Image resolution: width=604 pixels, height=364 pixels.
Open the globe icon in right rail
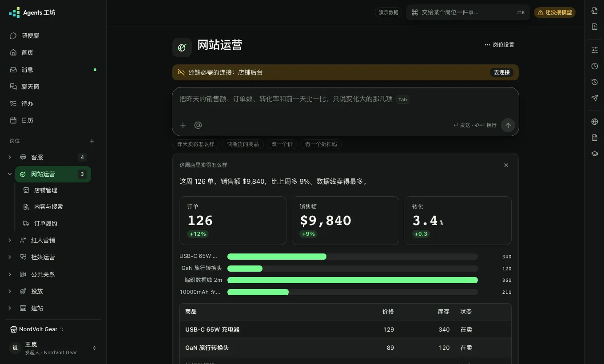point(595,122)
